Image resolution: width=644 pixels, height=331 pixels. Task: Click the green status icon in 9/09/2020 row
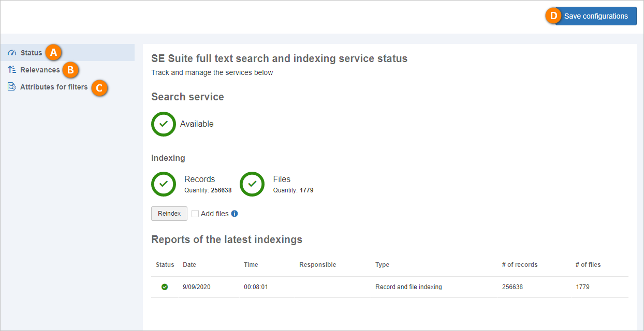165,287
